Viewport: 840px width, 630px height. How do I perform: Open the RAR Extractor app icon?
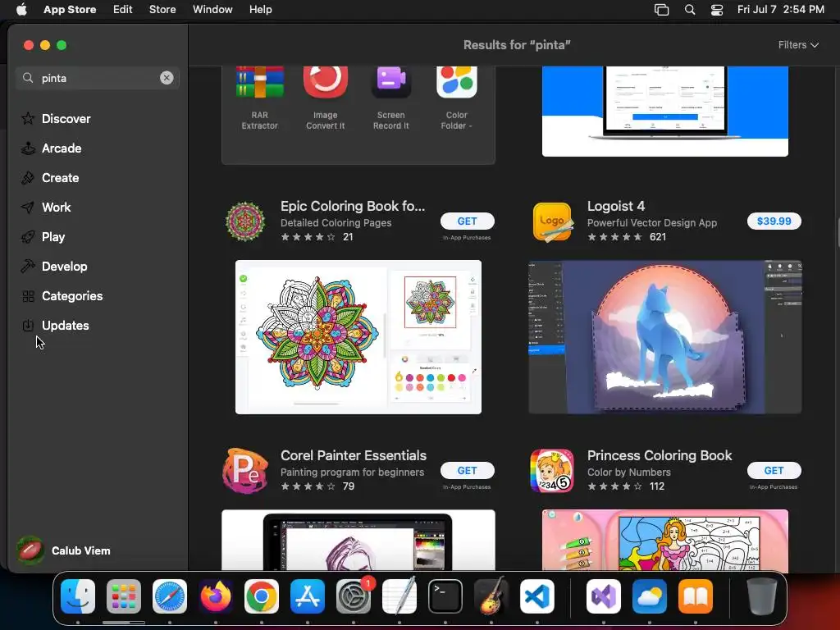260,82
